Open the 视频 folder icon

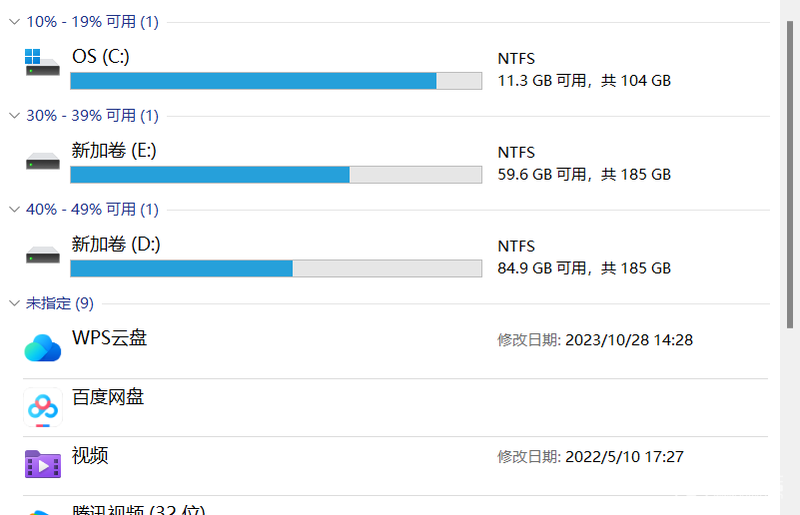[x=42, y=463]
